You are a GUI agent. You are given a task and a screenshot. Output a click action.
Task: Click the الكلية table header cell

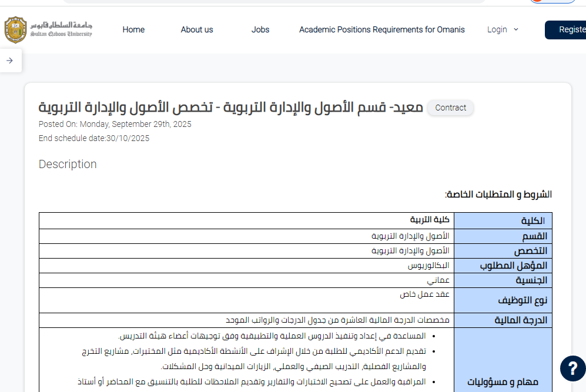pos(503,221)
